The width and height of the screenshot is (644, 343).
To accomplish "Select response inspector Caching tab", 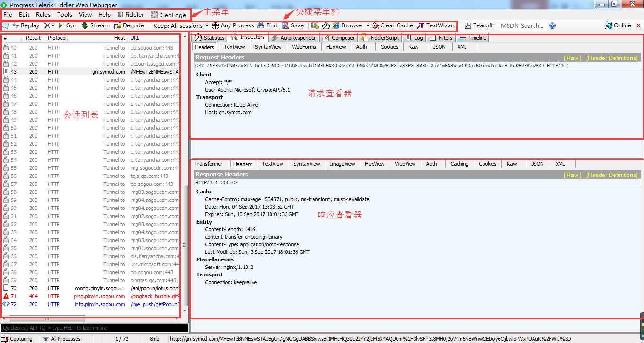I will 459,164.
